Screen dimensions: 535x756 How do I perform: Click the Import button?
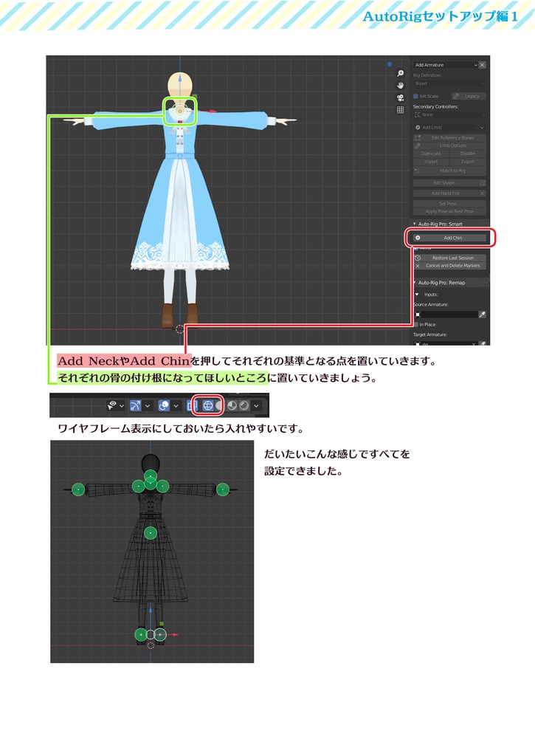[431, 162]
